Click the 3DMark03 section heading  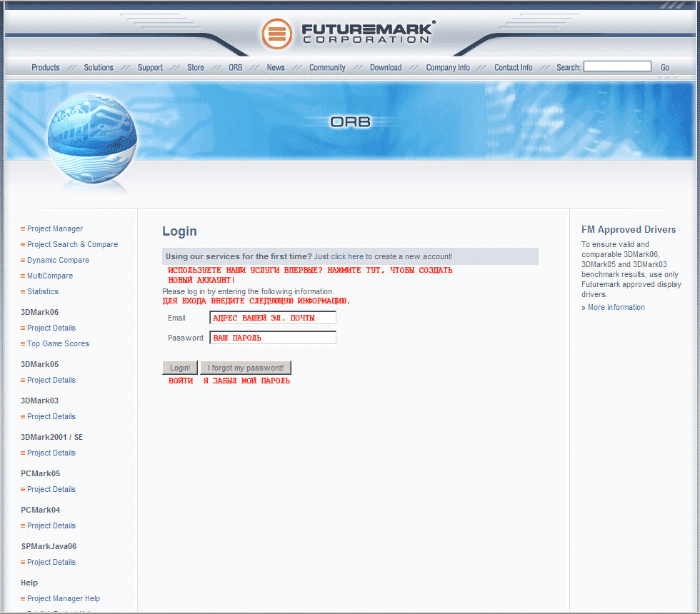click(40, 401)
